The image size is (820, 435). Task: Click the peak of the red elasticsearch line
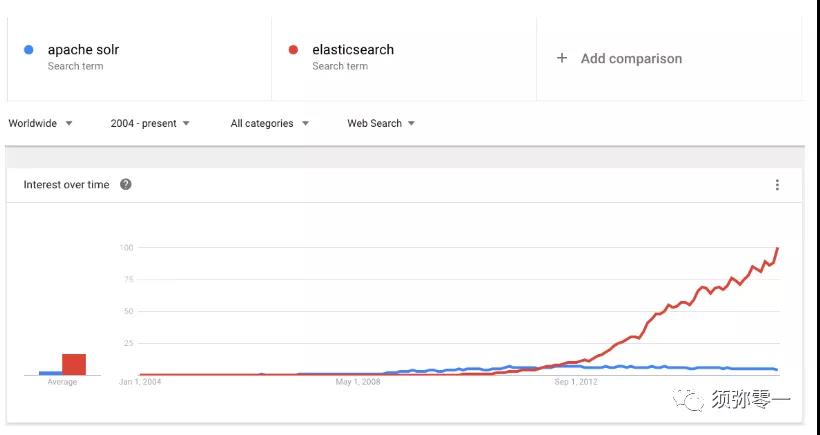778,248
